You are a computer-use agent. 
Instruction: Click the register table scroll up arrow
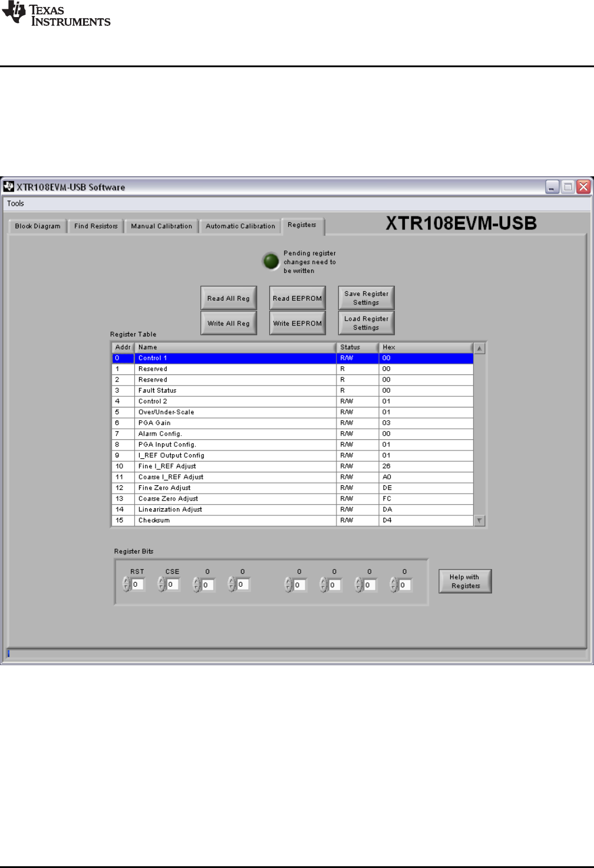click(x=480, y=348)
